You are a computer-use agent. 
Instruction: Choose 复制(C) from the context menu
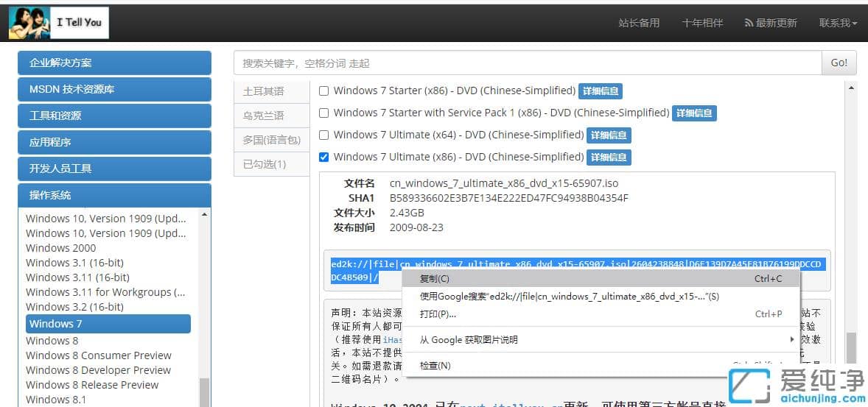[601, 279]
